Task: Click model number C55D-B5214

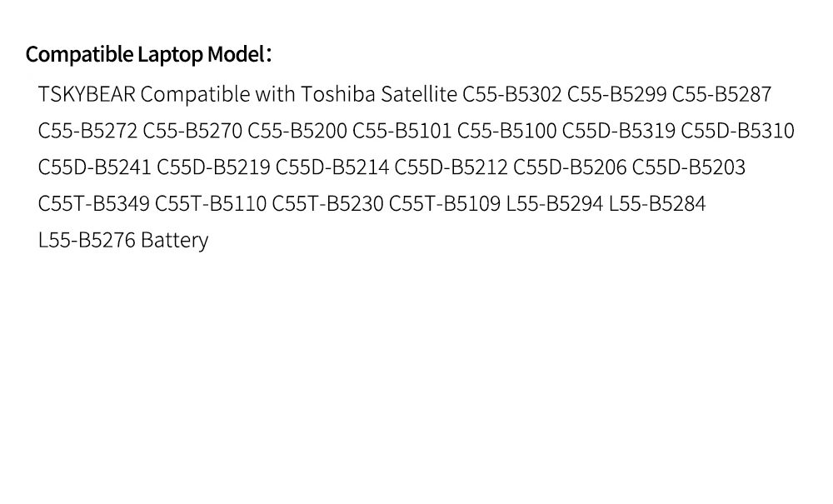Action: 332,167
